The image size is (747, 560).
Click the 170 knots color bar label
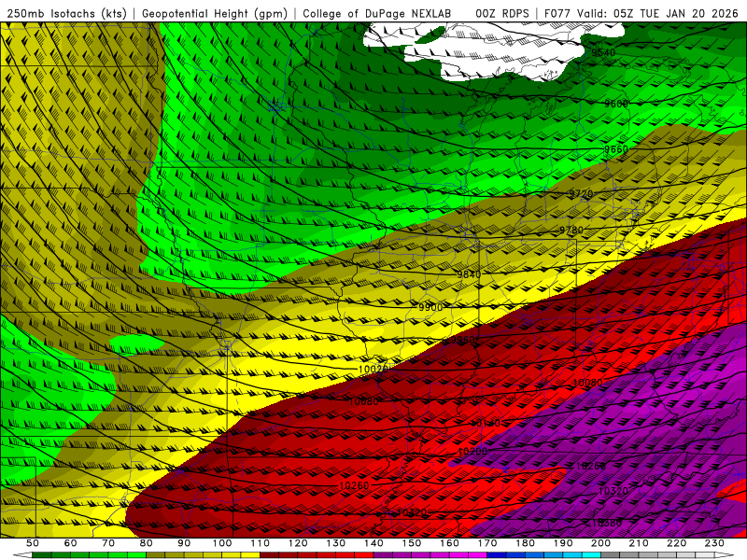click(487, 543)
